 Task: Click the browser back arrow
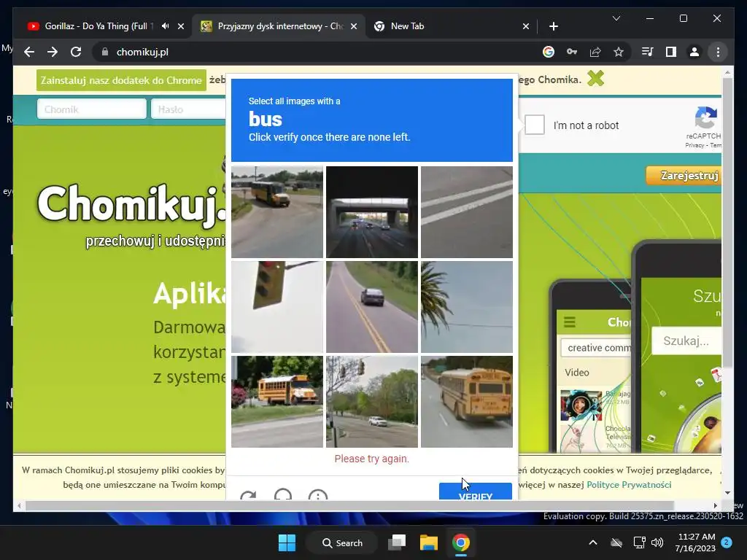coord(29,52)
